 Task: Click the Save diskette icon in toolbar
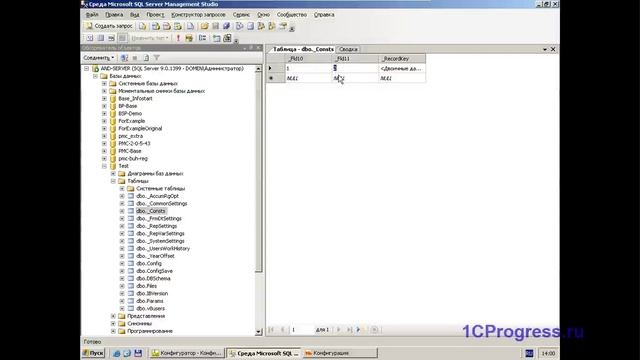pos(216,26)
